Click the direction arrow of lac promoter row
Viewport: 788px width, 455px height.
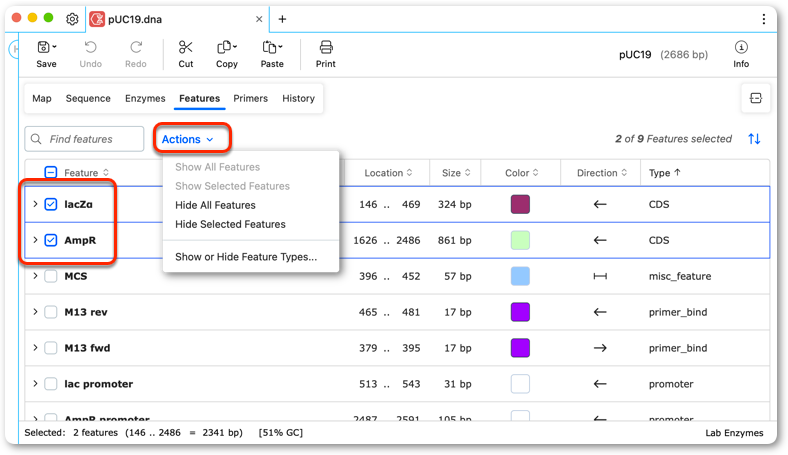(x=600, y=384)
